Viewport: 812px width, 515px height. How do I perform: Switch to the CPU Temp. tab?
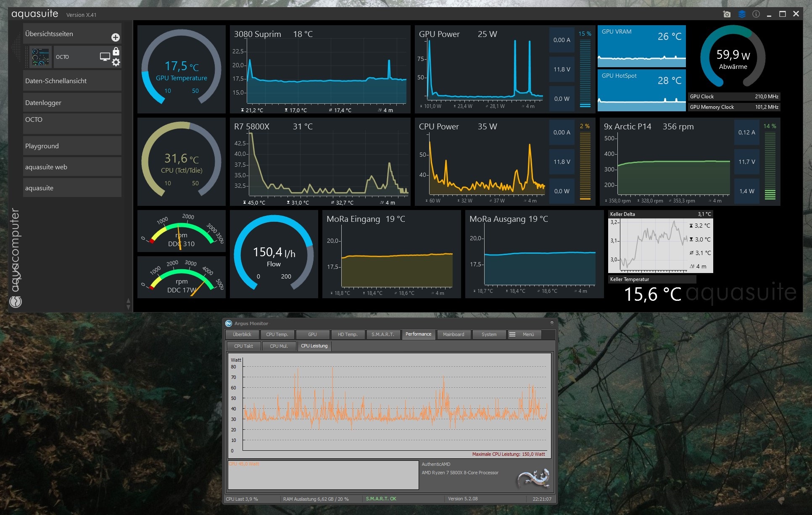pos(277,334)
